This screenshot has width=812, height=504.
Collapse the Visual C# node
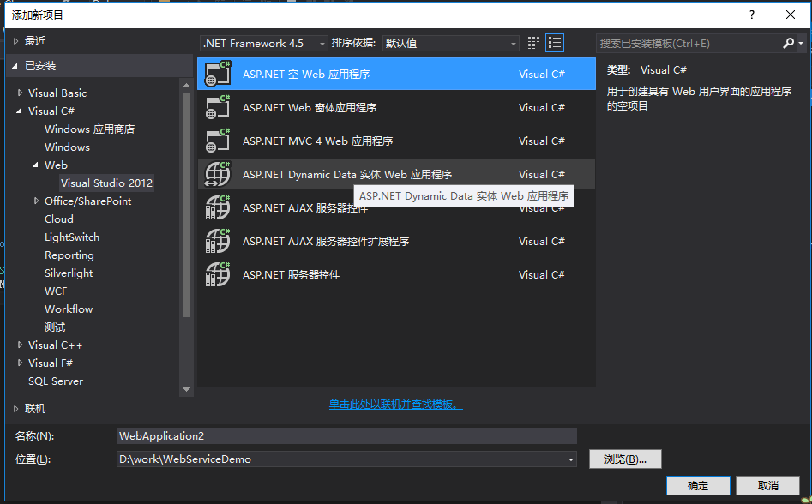point(19,111)
